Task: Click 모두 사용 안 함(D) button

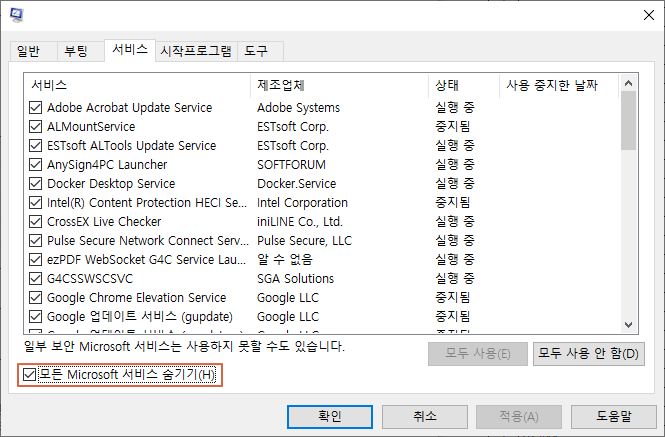Action: (x=589, y=354)
